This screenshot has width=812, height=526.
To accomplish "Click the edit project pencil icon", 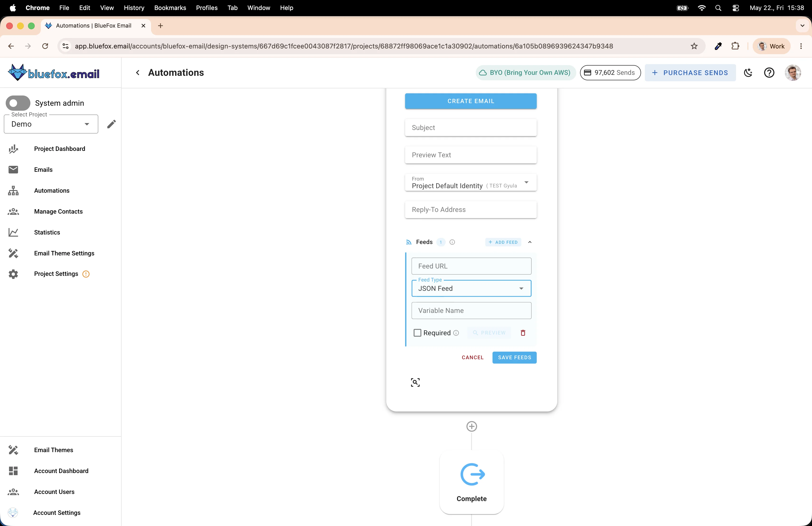I will (112, 124).
